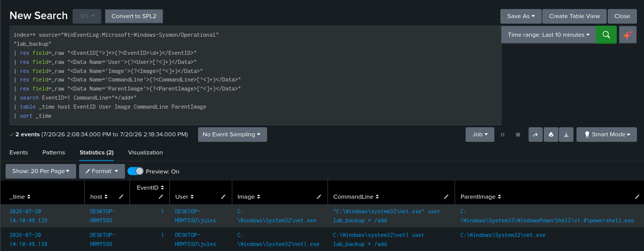Viewport: 644px width, 251px height.
Task: Open the AI assistant sparkle icon
Action: [627, 35]
